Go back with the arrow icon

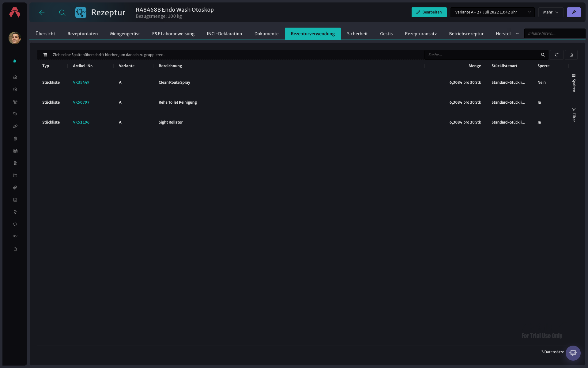pos(42,13)
